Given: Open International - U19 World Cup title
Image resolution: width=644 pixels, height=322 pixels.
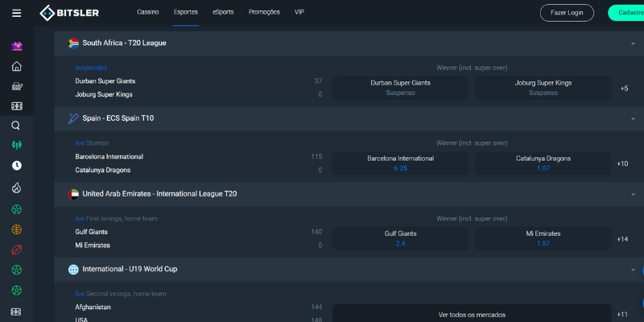Looking at the screenshot, I should click(130, 269).
